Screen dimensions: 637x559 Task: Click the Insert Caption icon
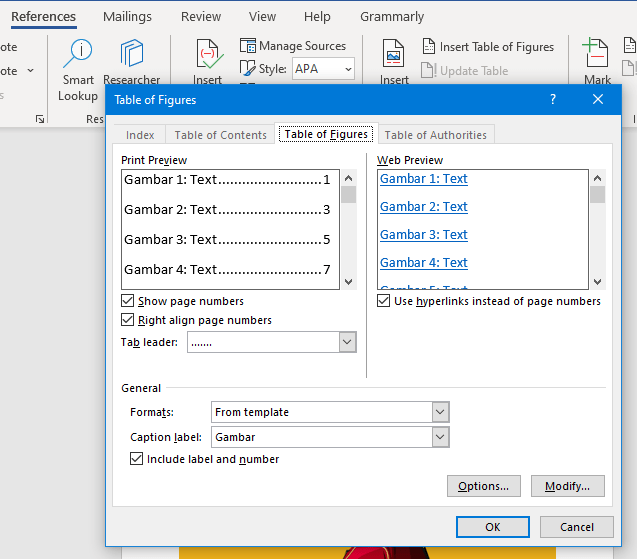(x=394, y=55)
